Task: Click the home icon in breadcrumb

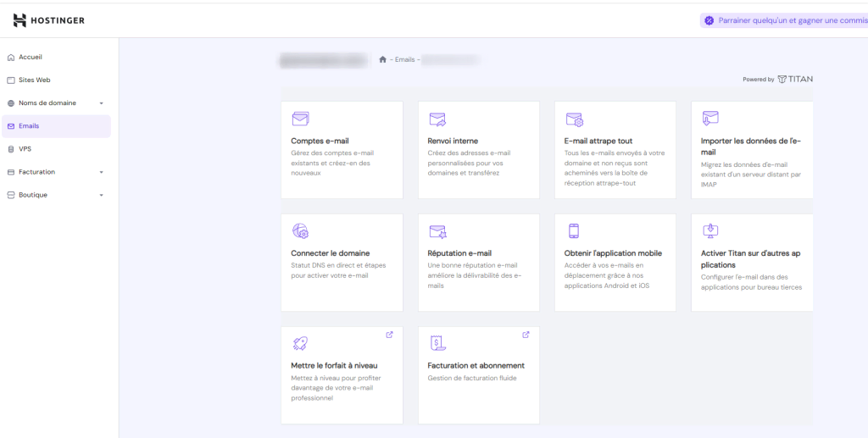Action: (x=382, y=59)
